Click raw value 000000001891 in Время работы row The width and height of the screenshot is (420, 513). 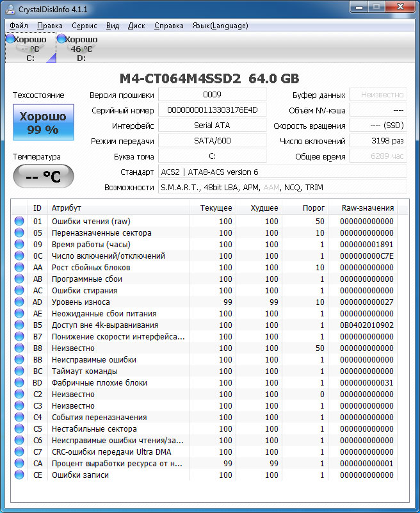[366, 245]
